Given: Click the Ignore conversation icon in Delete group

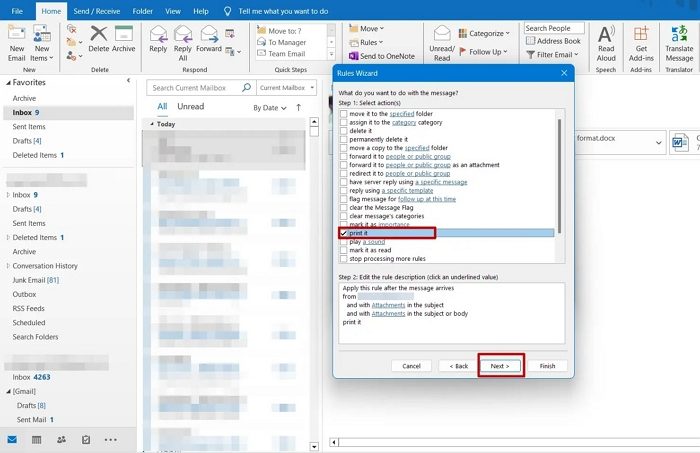Looking at the screenshot, I should (71, 29).
